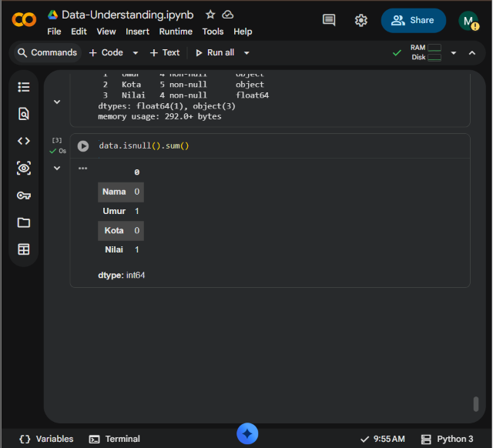
Task: Click the cell execution count [3]
Action: 57,140
